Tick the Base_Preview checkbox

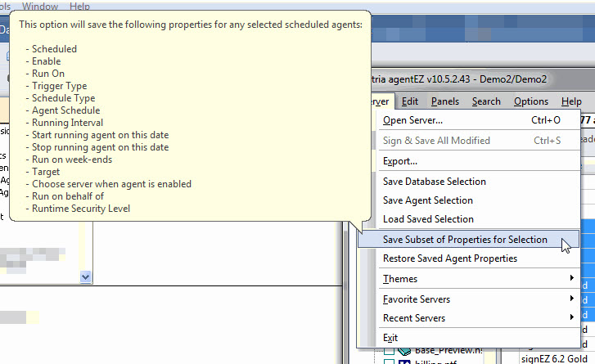coord(390,350)
